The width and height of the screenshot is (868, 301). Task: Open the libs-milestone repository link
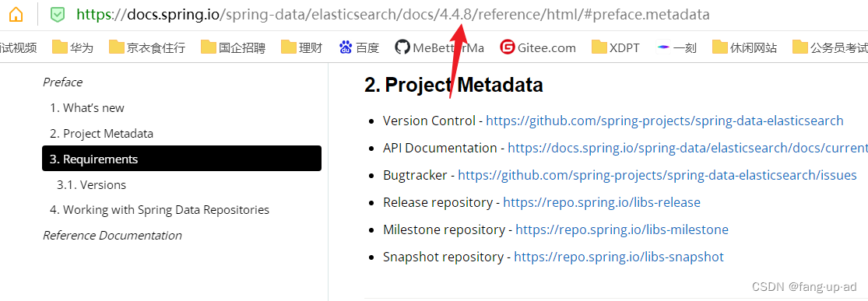(x=622, y=229)
